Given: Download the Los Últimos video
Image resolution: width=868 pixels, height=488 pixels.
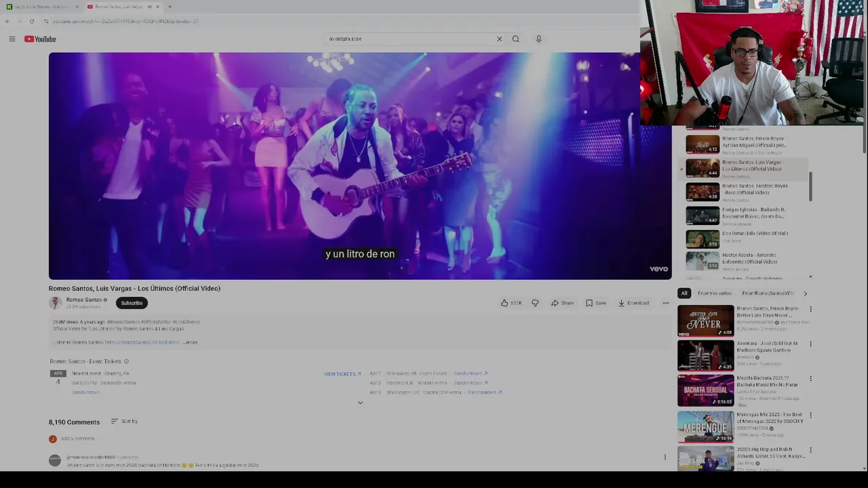Looking at the screenshot, I should tap(633, 303).
